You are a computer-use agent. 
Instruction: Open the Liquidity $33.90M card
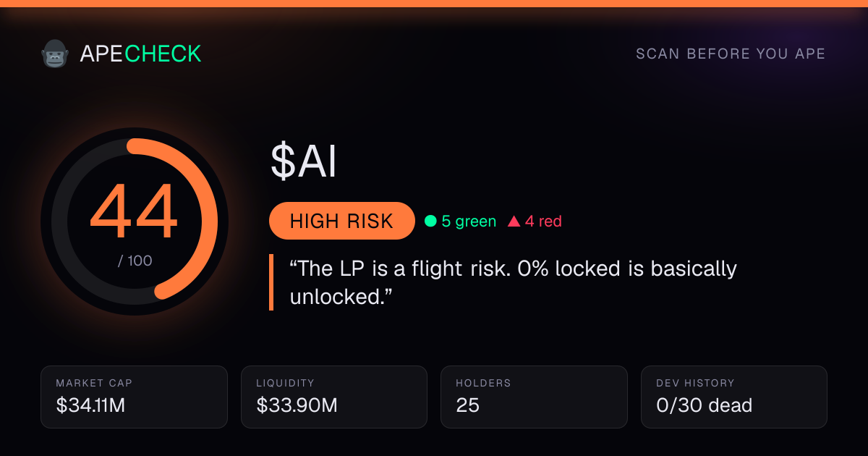tap(334, 397)
